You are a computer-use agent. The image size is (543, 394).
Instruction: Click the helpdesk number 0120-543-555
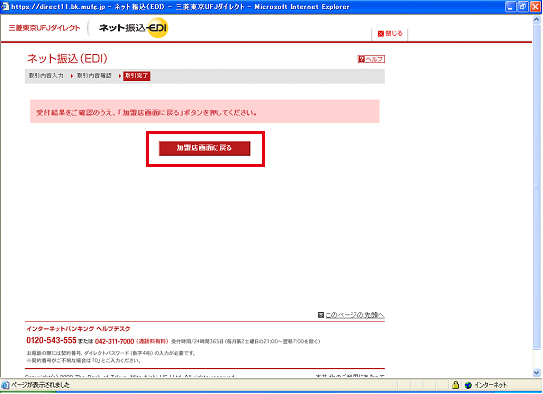click(51, 341)
